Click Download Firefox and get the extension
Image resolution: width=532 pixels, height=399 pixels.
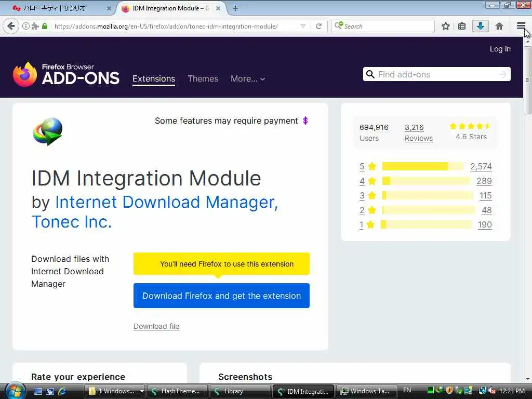221,296
